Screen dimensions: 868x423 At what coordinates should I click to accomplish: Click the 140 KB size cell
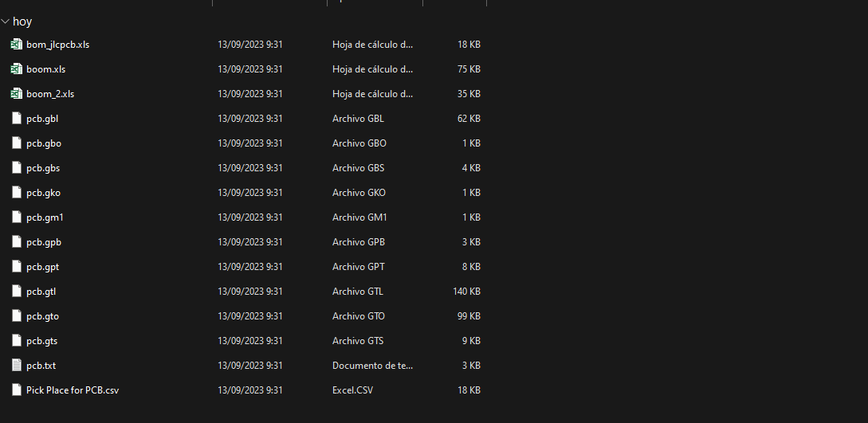tap(466, 292)
